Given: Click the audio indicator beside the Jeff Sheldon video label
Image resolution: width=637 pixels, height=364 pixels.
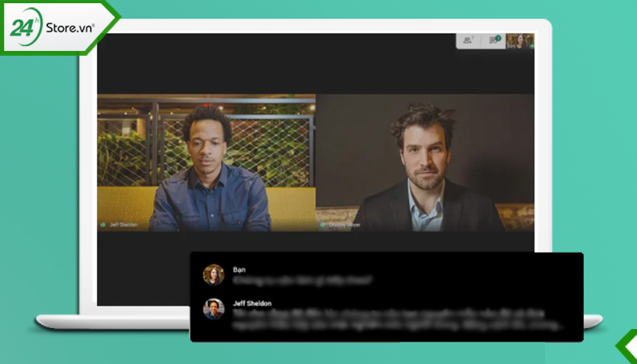Looking at the screenshot, I should click(x=103, y=225).
